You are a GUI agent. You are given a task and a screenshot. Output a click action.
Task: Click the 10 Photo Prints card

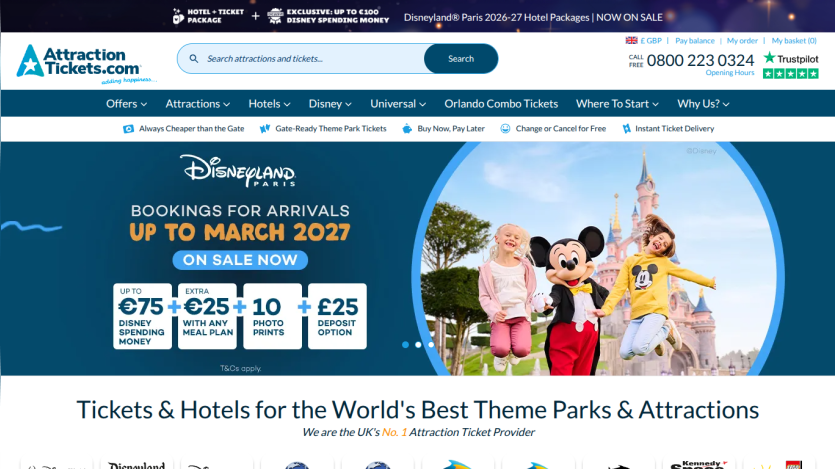[x=272, y=316]
